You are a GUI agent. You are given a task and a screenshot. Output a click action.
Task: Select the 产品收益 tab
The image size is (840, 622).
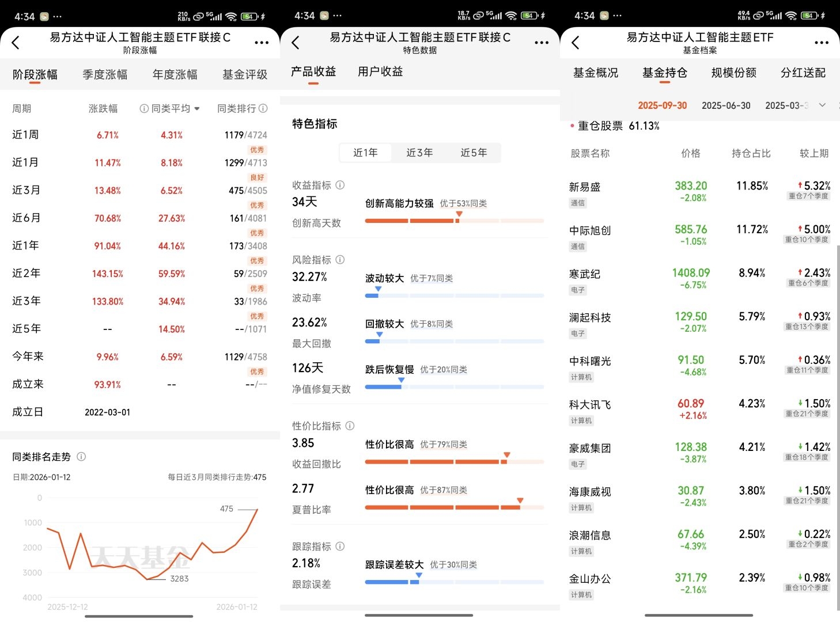(313, 71)
